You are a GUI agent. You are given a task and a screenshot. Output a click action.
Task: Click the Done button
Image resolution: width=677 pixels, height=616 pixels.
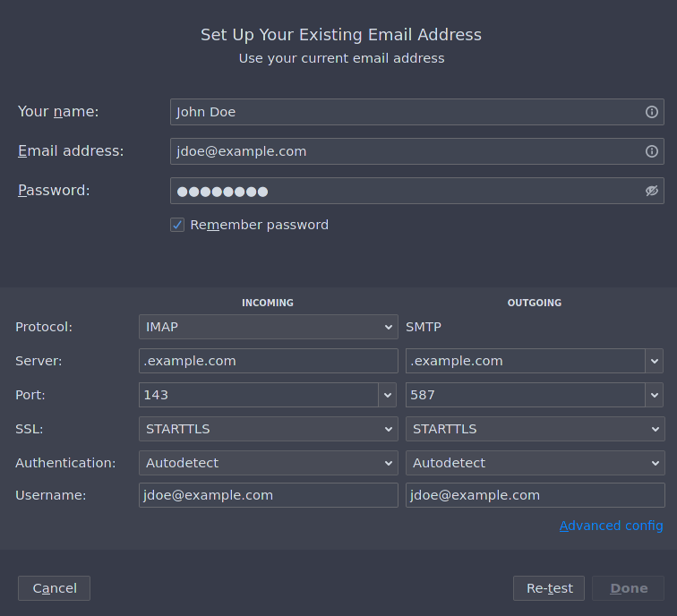(629, 588)
